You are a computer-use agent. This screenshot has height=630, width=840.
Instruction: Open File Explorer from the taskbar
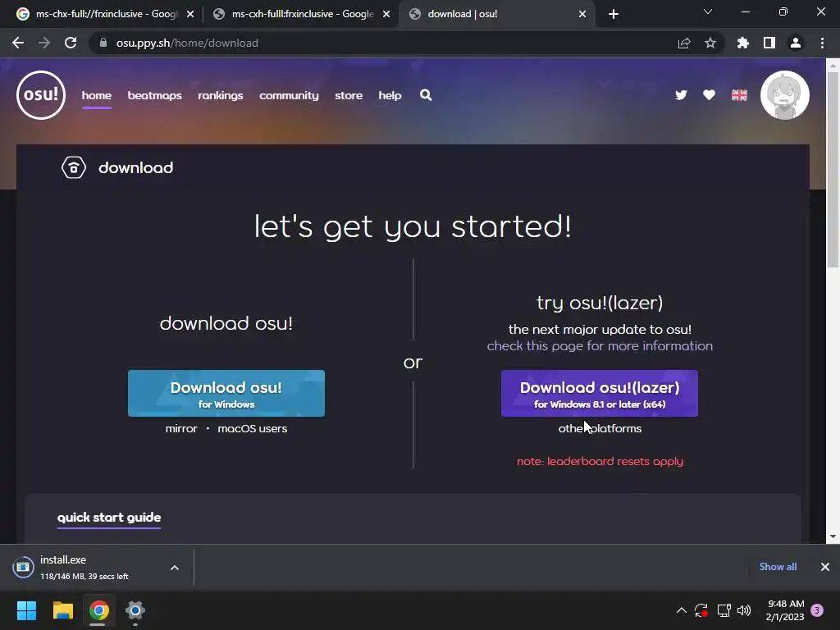[62, 610]
